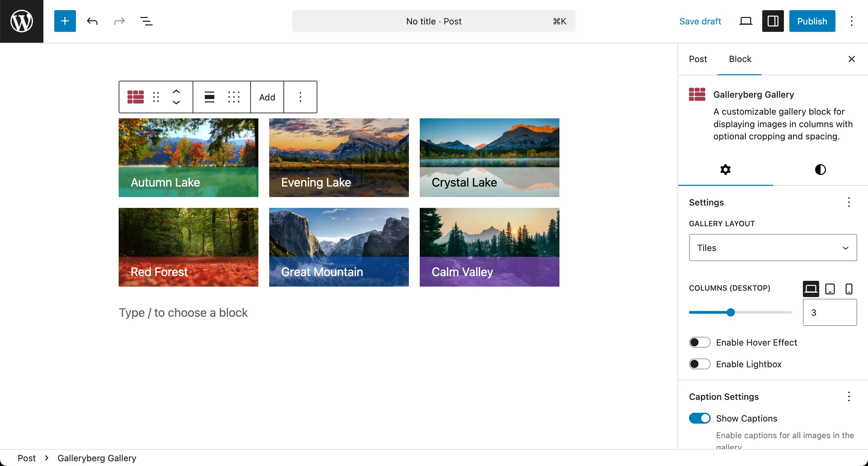This screenshot has width=868, height=466.
Task: Enable the Hover Effect toggle
Action: 699,342
